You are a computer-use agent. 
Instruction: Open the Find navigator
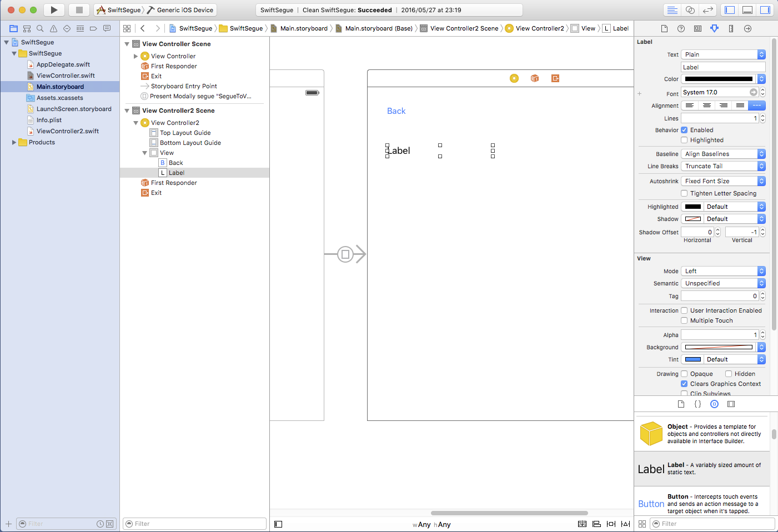[40, 28]
